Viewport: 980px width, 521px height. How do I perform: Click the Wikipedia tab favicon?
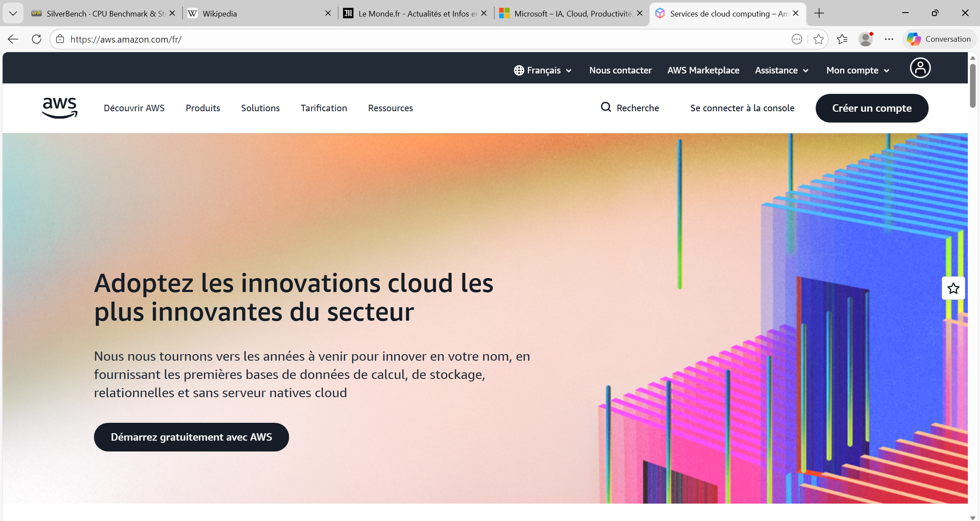(x=192, y=13)
